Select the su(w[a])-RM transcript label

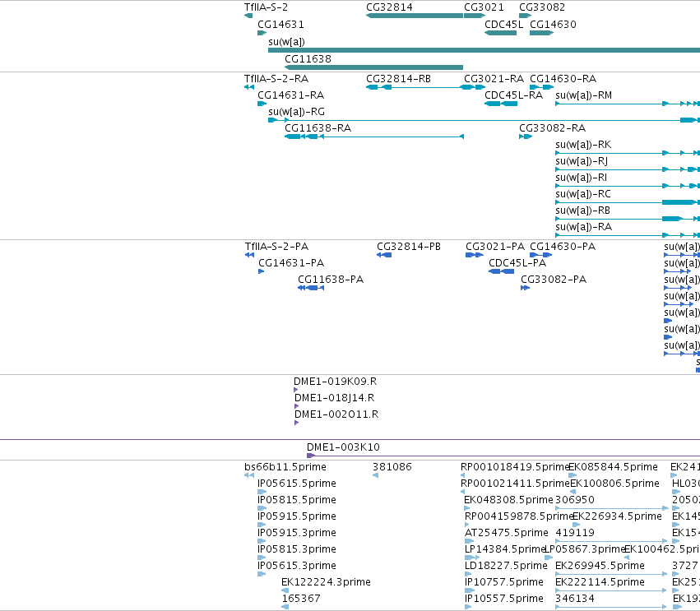coord(584,95)
